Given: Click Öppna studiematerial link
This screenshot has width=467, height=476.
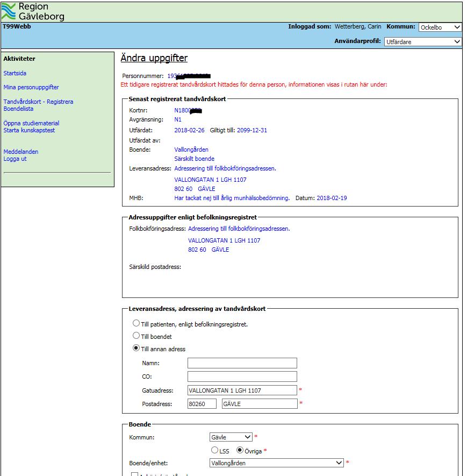Looking at the screenshot, I should click(31, 123).
